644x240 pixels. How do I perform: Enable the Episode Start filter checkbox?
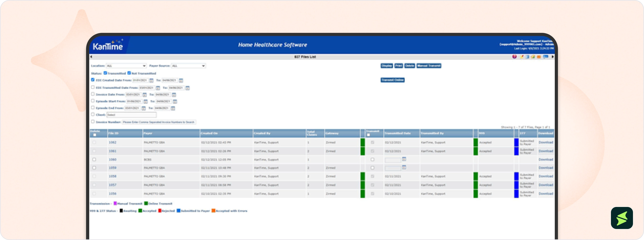pos(93,101)
